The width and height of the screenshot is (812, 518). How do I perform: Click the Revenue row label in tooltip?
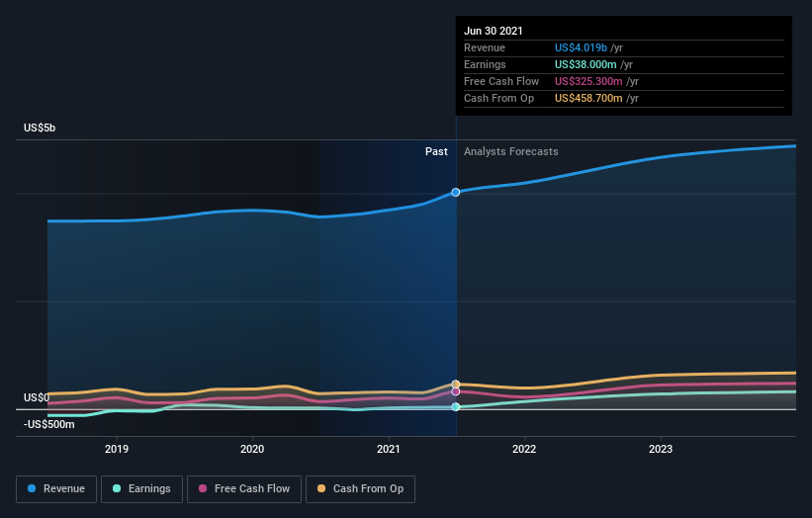[x=485, y=47]
